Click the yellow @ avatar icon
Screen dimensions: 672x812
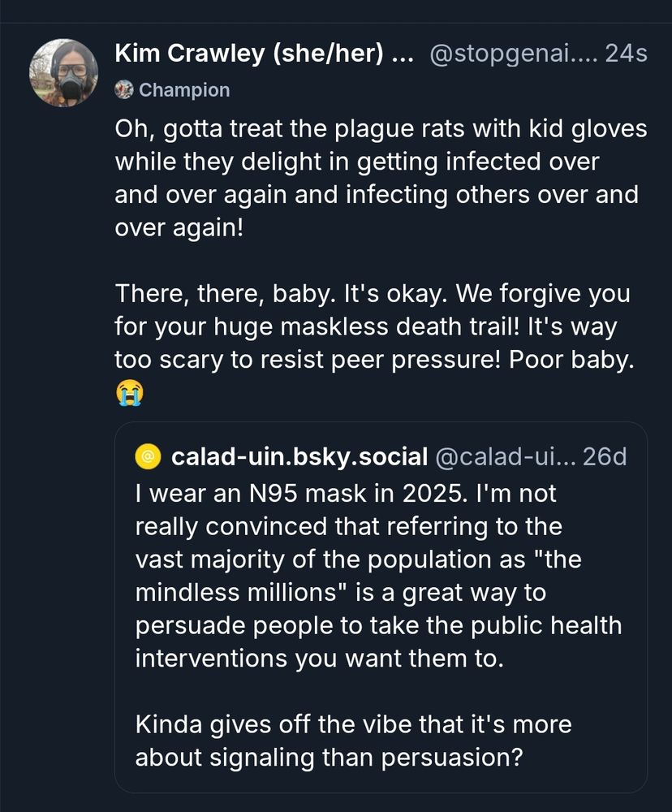click(x=149, y=457)
